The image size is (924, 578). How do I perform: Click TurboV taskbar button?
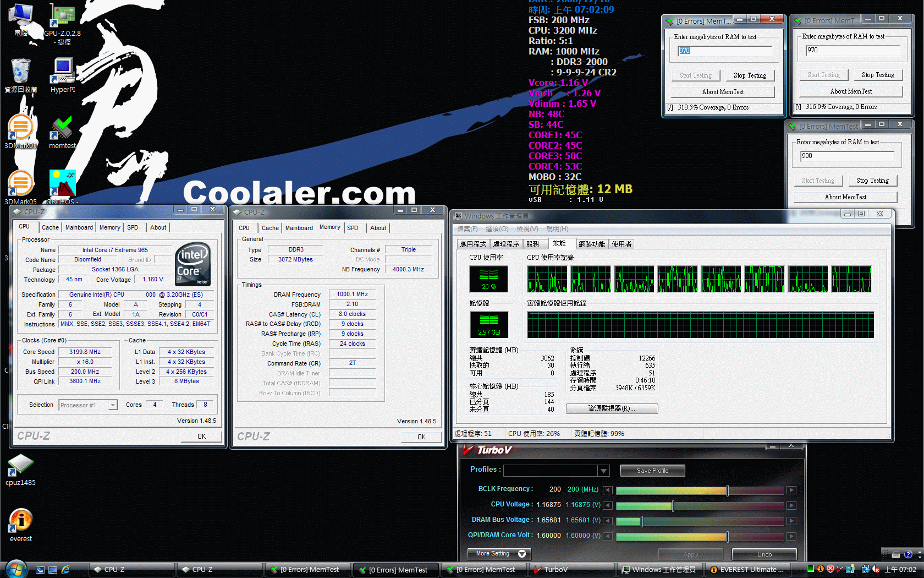tap(571, 570)
